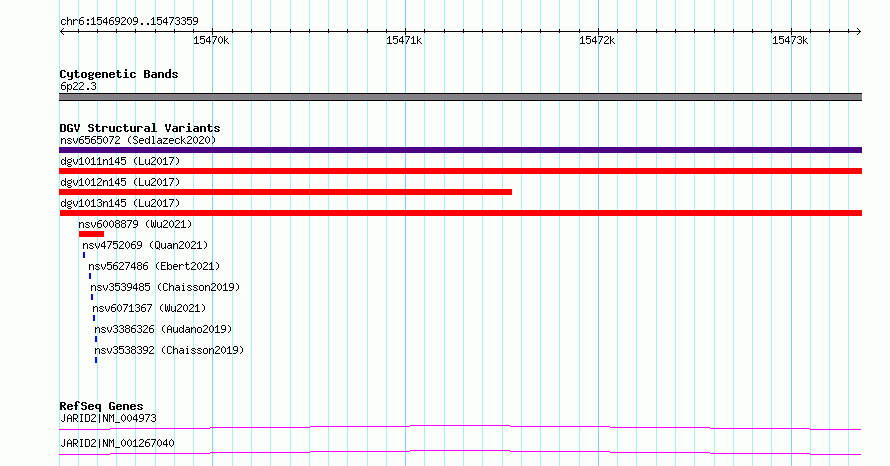This screenshot has height=466, width=890.
Task: Open the nsv3386326 (Audano2019) variant label
Action: [163, 329]
